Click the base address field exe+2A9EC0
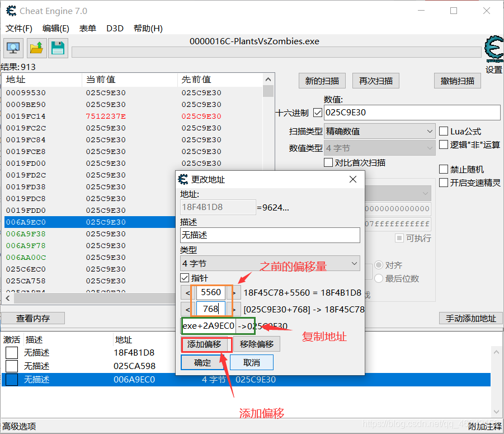504x434 pixels. click(208, 326)
